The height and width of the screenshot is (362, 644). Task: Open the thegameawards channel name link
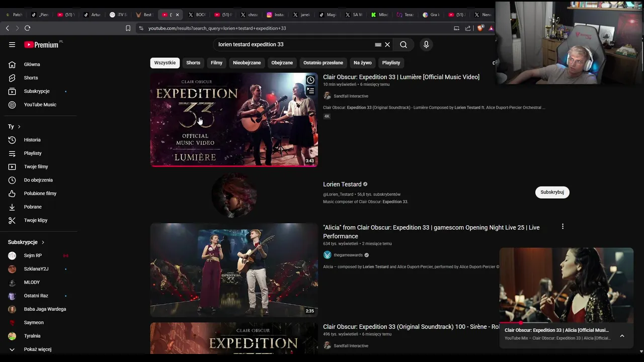(348, 255)
